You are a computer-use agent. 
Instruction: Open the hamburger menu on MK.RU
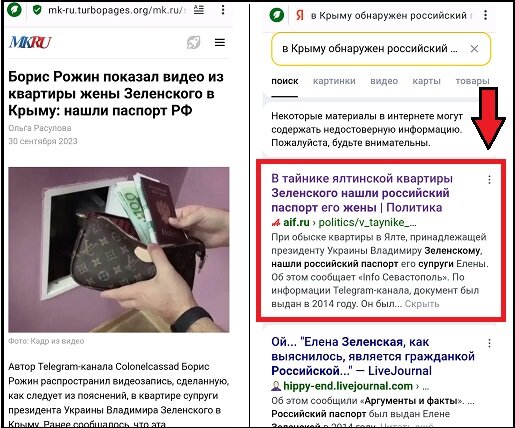click(220, 42)
